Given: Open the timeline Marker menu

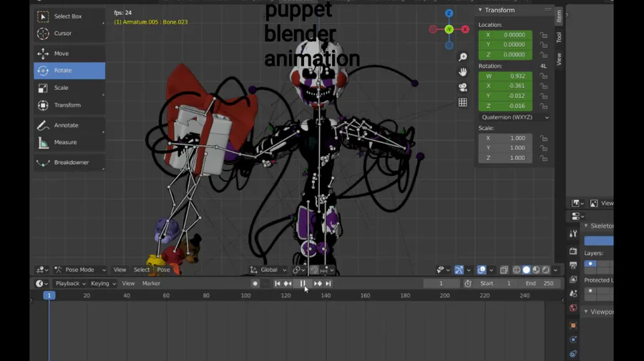Looking at the screenshot, I should click(x=151, y=284).
